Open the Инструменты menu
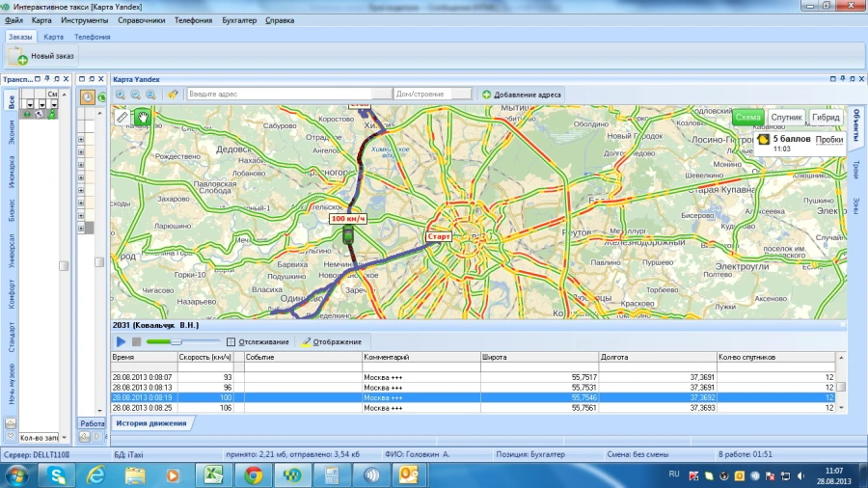This screenshot has height=488, width=868. [85, 20]
